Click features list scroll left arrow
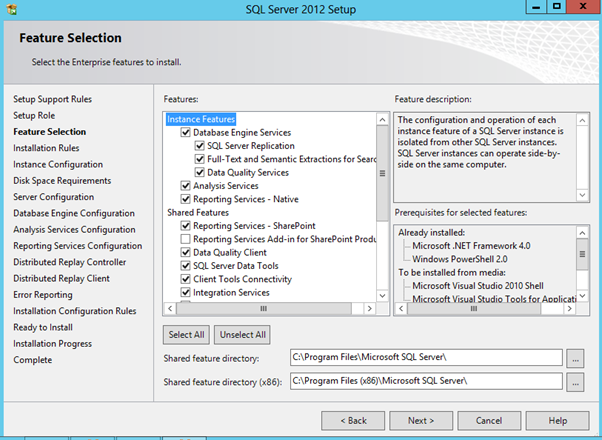 tap(170, 308)
